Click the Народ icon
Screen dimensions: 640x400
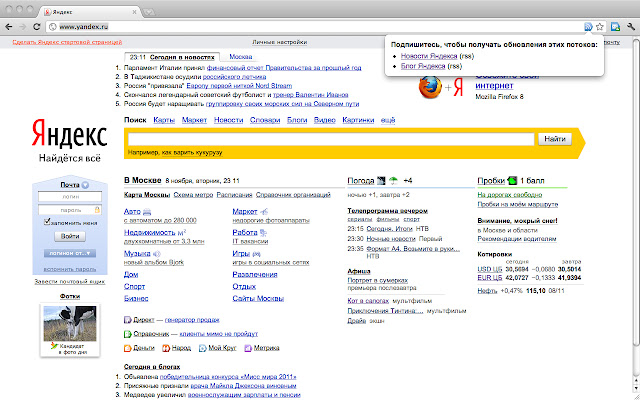[x=166, y=348]
